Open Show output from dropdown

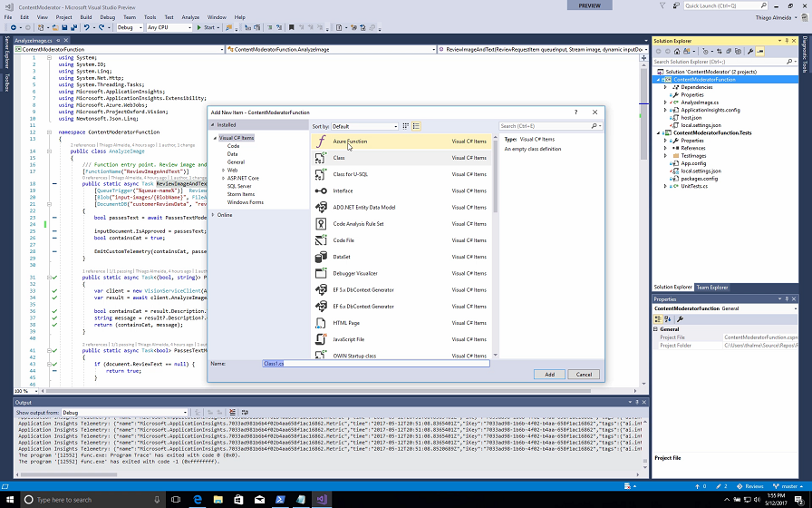click(124, 413)
